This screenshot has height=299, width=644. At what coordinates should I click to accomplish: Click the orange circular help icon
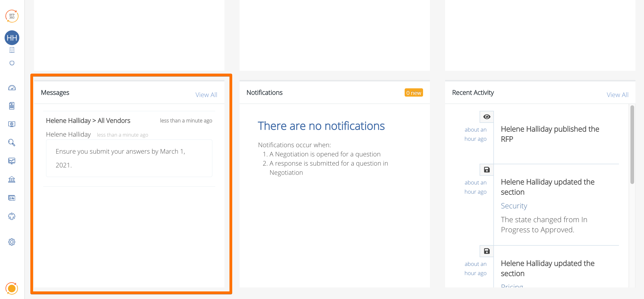click(12, 288)
